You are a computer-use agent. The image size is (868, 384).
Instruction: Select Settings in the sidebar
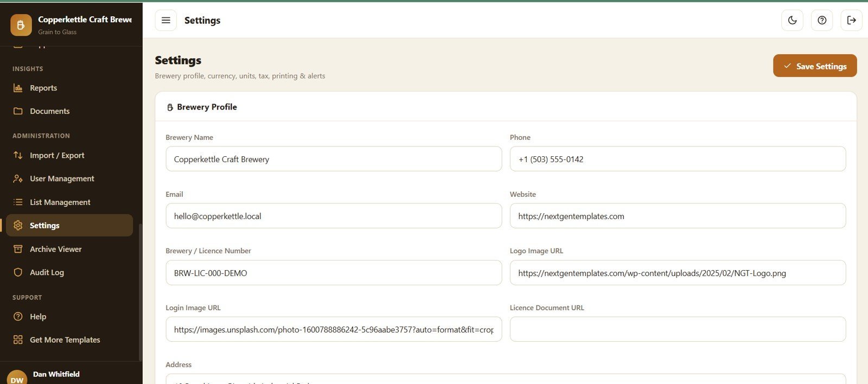pyautogui.click(x=69, y=225)
